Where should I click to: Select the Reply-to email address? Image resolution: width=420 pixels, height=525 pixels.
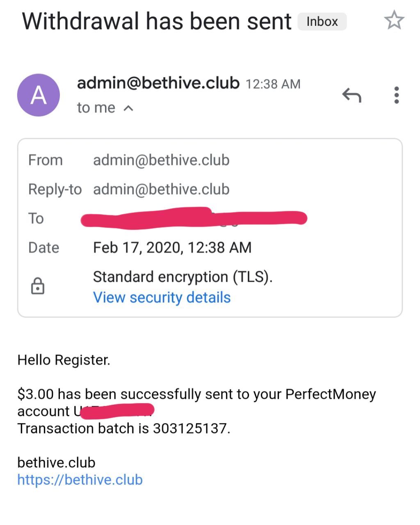click(161, 189)
